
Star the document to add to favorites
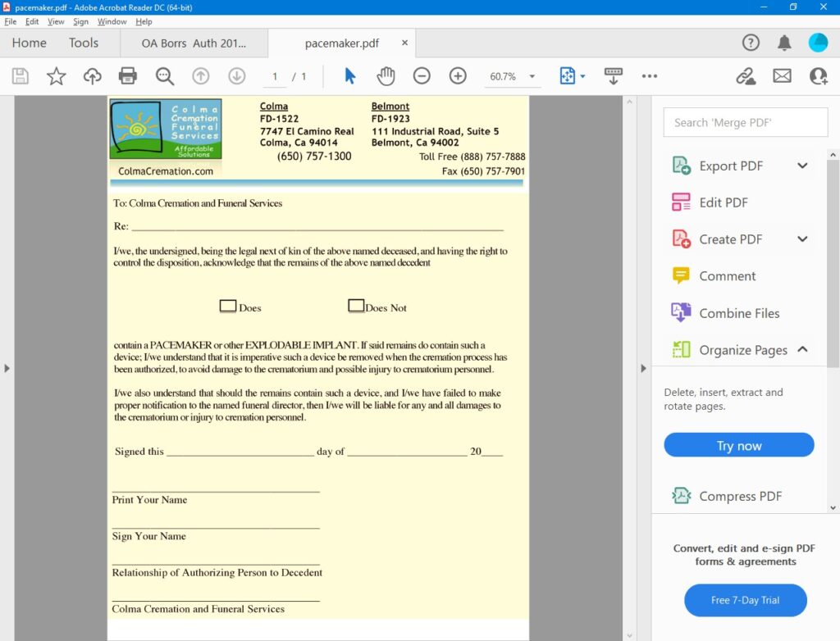[56, 75]
